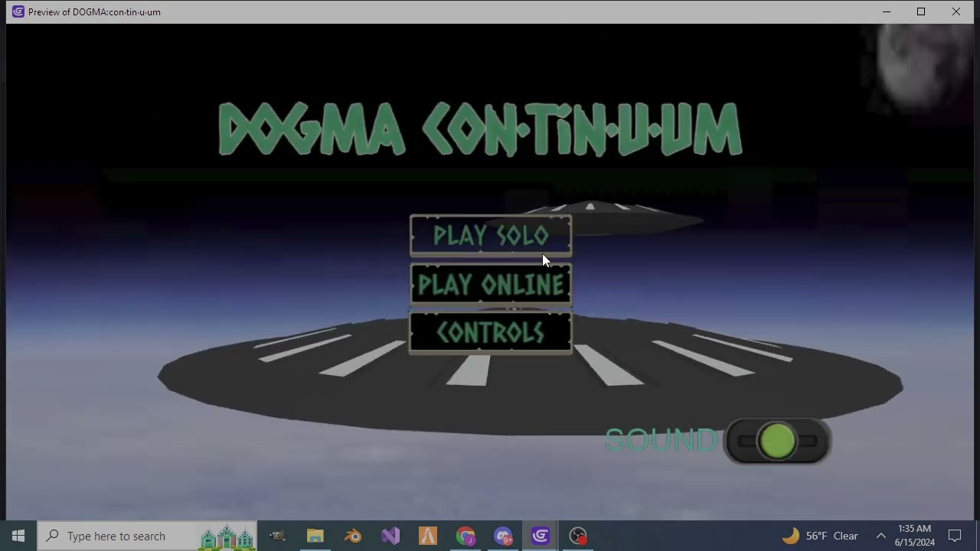980x551 pixels.
Task: Start a game with PLAY SOLO
Action: (x=491, y=235)
